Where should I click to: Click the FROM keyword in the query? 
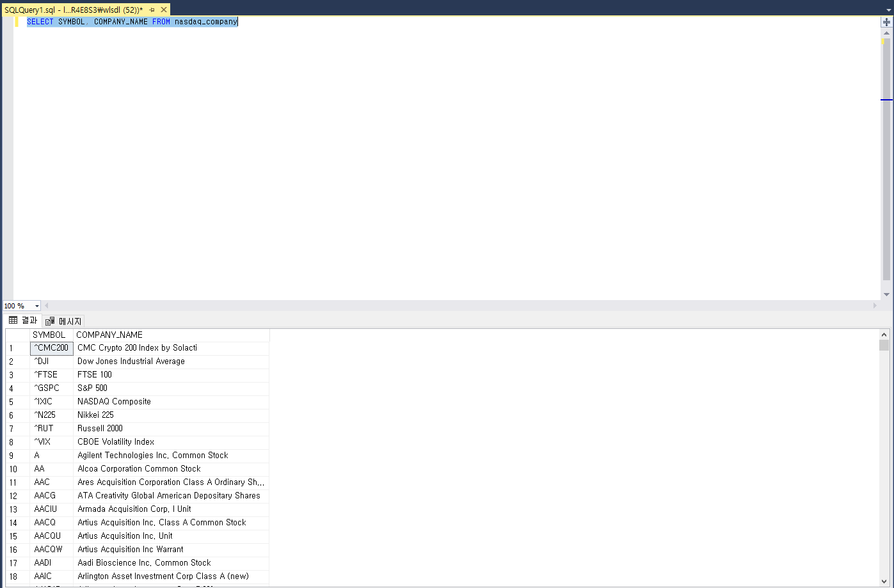coord(161,22)
